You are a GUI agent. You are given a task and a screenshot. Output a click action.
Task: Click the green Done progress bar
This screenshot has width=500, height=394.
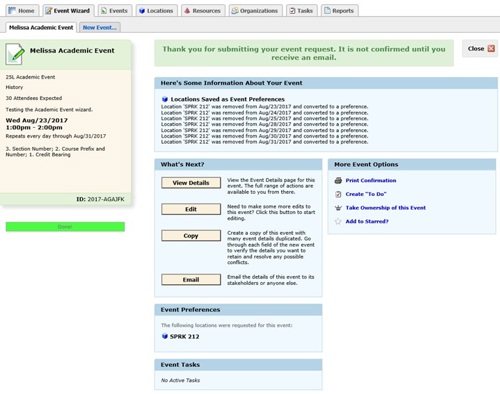coord(65,227)
